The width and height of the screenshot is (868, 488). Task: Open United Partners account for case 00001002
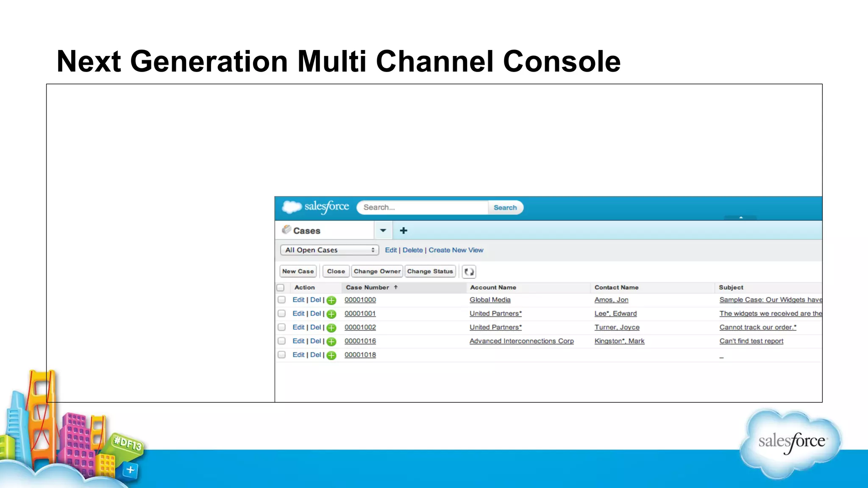click(495, 327)
